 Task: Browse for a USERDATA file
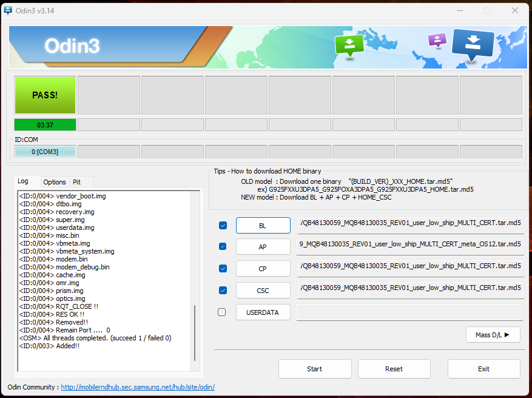tap(263, 312)
